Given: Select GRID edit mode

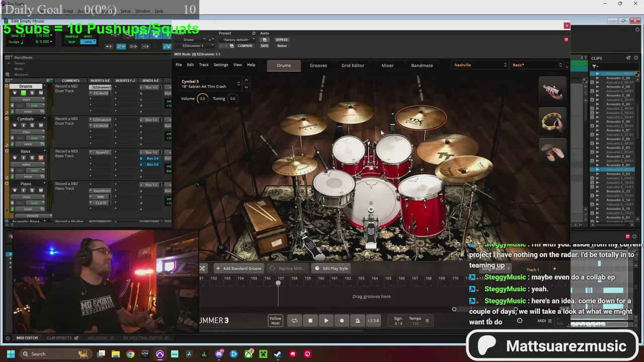Looking at the screenshot, I should tap(89, 42).
